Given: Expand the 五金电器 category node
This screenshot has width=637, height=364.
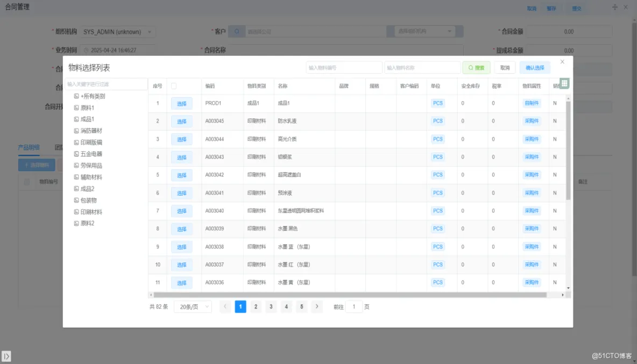Looking at the screenshot, I should (76, 154).
